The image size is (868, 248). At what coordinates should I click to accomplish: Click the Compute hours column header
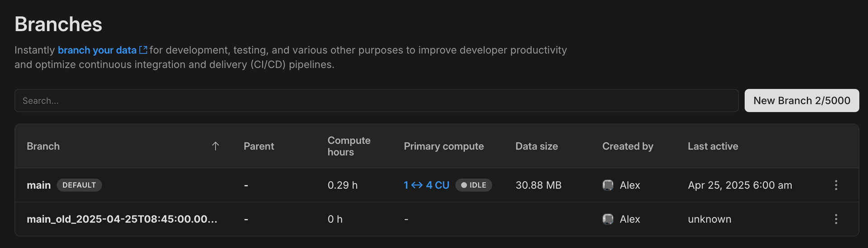349,146
